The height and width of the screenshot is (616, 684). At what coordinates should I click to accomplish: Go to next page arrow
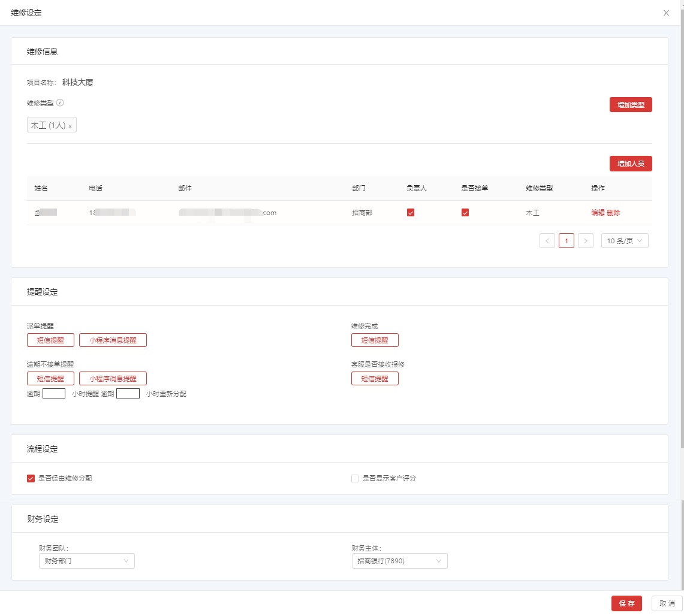(586, 241)
